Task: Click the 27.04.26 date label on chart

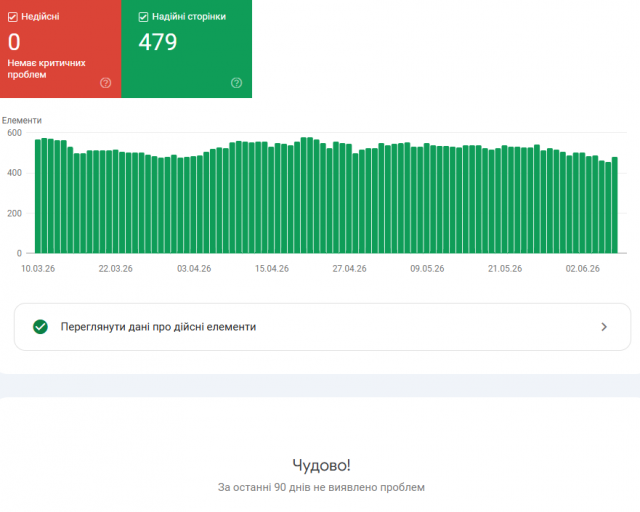Action: [x=349, y=269]
